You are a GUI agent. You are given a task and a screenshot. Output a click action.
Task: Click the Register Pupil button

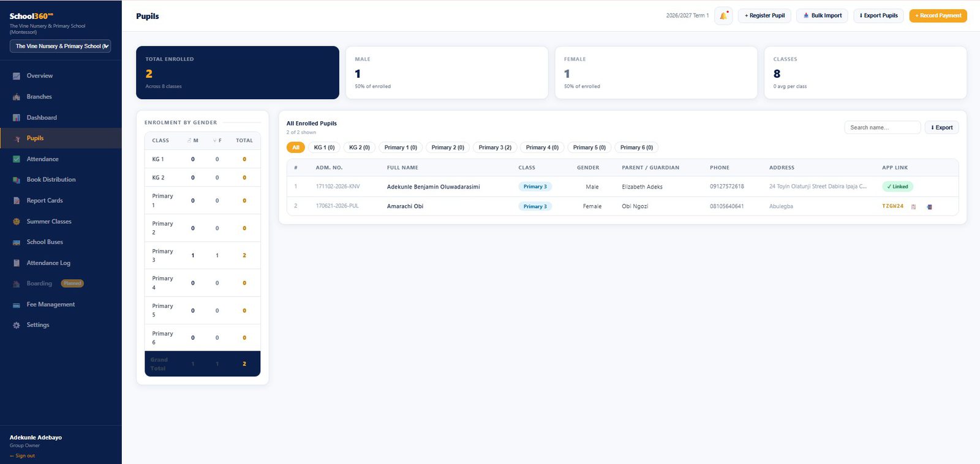(x=764, y=16)
